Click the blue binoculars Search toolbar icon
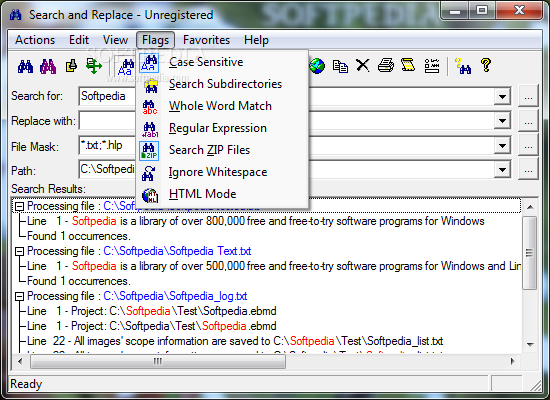This screenshot has height=400, width=550. (25, 66)
